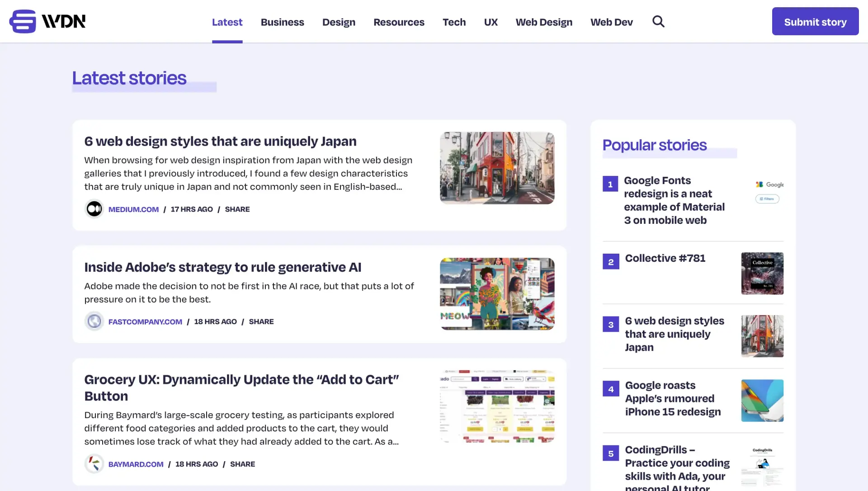Click the Collective #781 thumbnail image
The height and width of the screenshot is (491, 868).
click(x=763, y=273)
